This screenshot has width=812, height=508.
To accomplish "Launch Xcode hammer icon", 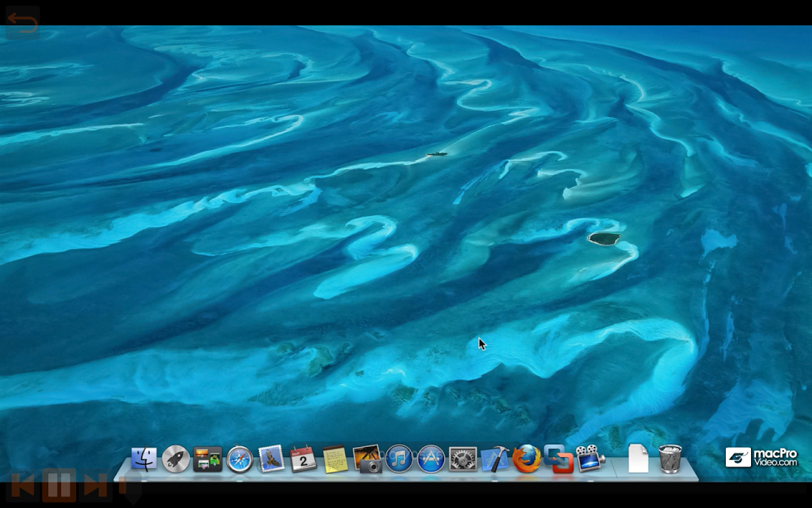I will pos(495,459).
